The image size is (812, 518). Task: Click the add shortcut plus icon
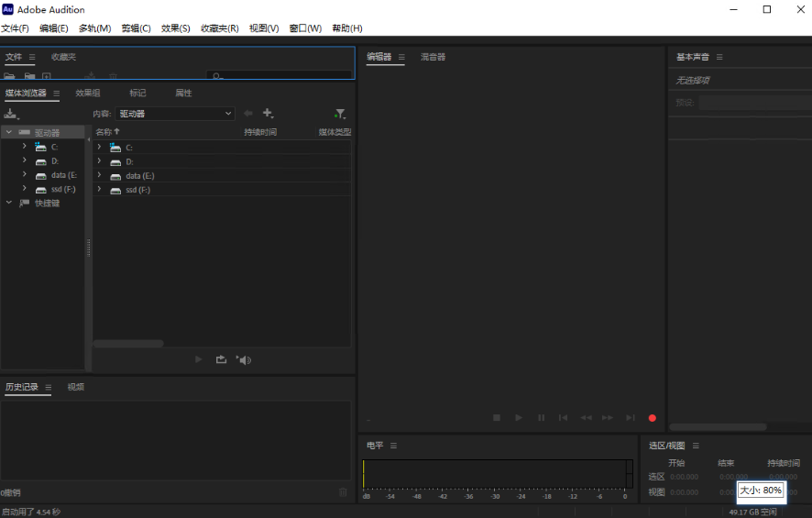(x=268, y=113)
